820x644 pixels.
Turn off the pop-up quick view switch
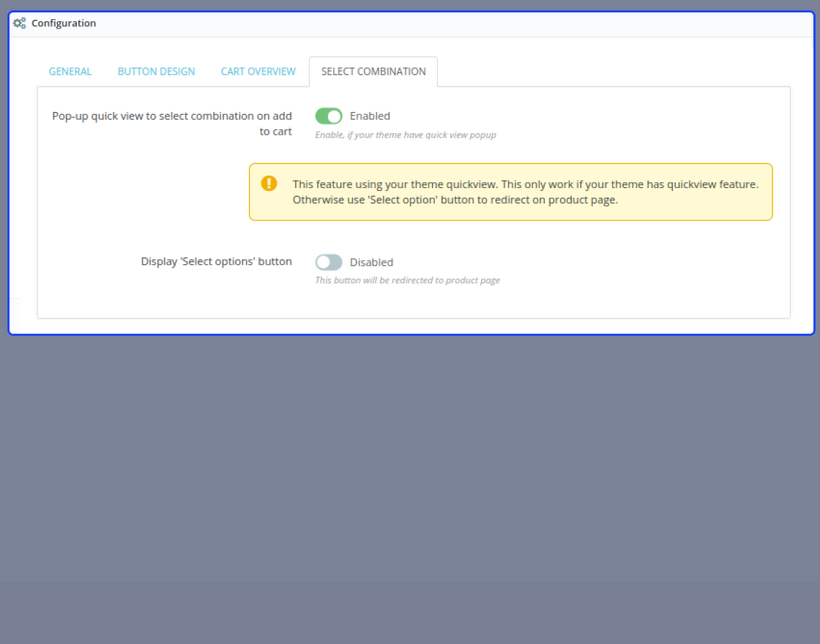click(329, 116)
